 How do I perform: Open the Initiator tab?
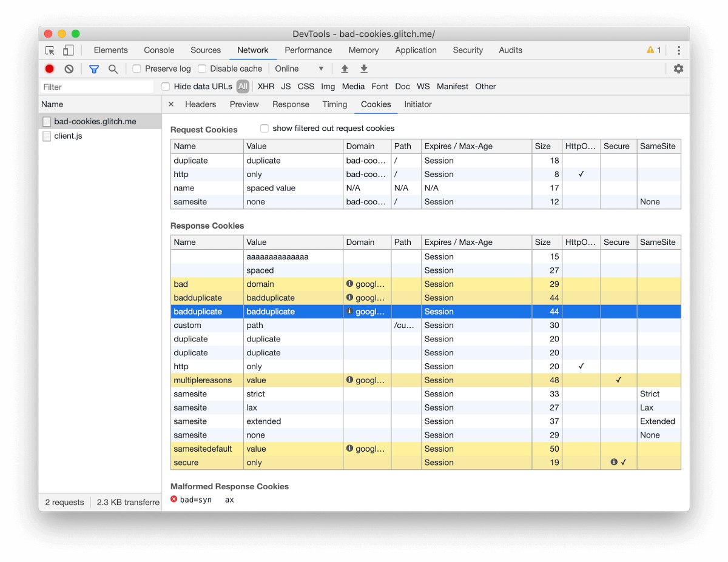tap(418, 104)
